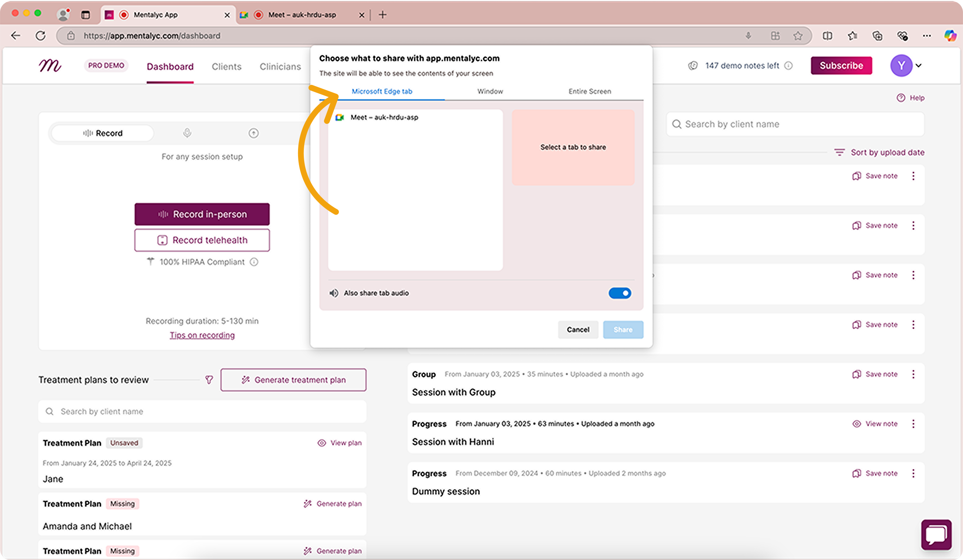Click the speaker icon beside share tab audio
Viewport: 963px width, 560px height.
point(334,293)
